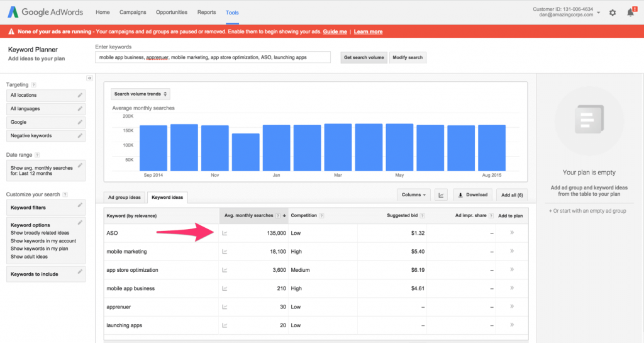644x343 pixels.
Task: Follow the Guide me link
Action: point(335,31)
